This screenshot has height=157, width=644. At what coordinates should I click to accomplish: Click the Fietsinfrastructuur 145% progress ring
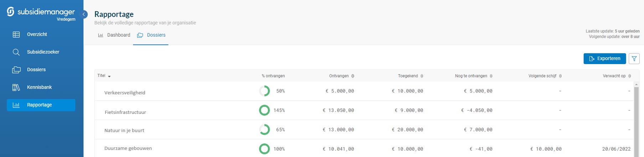[x=264, y=110]
